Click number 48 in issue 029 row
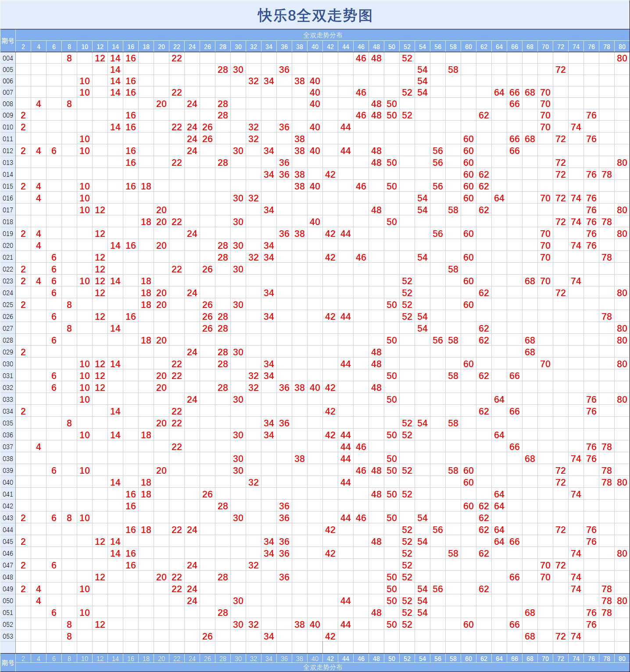The width and height of the screenshot is (630, 672). (376, 352)
